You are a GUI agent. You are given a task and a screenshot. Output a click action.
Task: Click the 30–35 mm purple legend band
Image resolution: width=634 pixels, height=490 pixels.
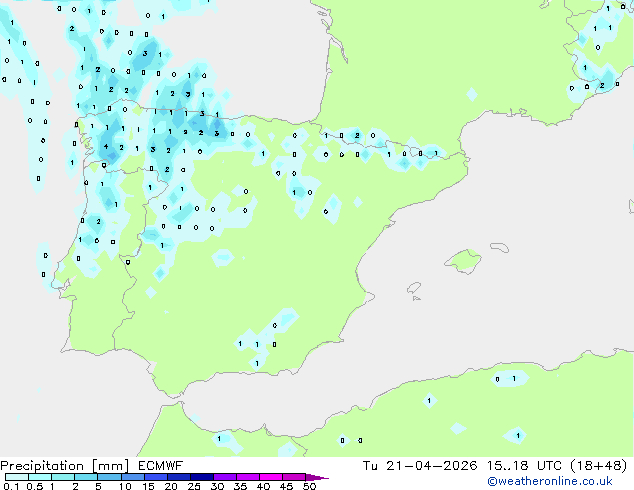[225, 477]
